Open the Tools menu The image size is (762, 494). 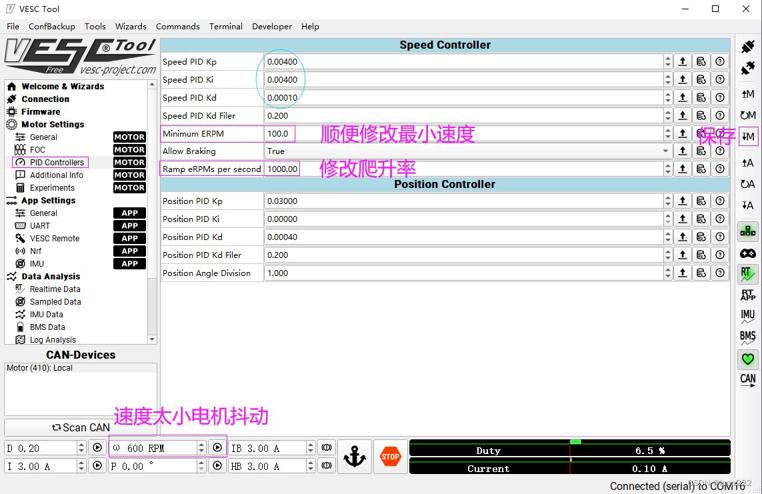95,26
